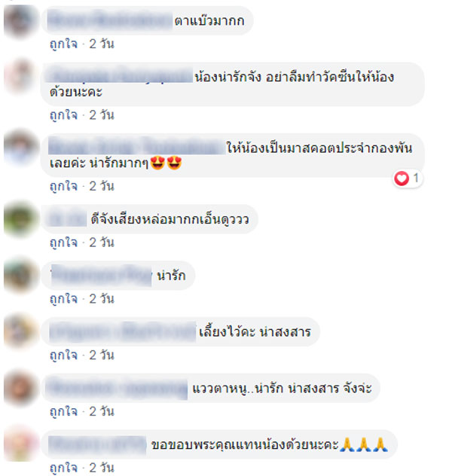Click ถูกใจ under 'ดีจังเสียงหล่อมากกเอ็นดูววว'
Image resolution: width=452 pixels, height=476 pixels.
(x=63, y=243)
